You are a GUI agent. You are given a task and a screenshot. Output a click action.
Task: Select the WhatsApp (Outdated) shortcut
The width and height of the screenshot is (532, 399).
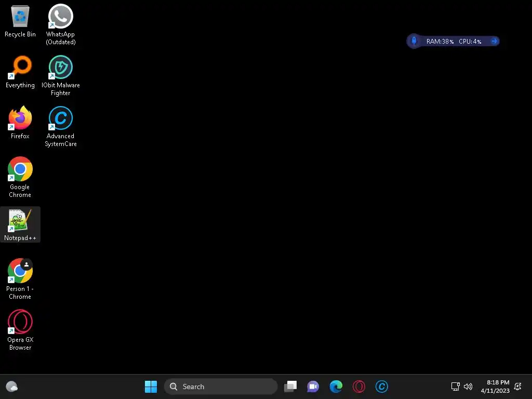tap(60, 25)
